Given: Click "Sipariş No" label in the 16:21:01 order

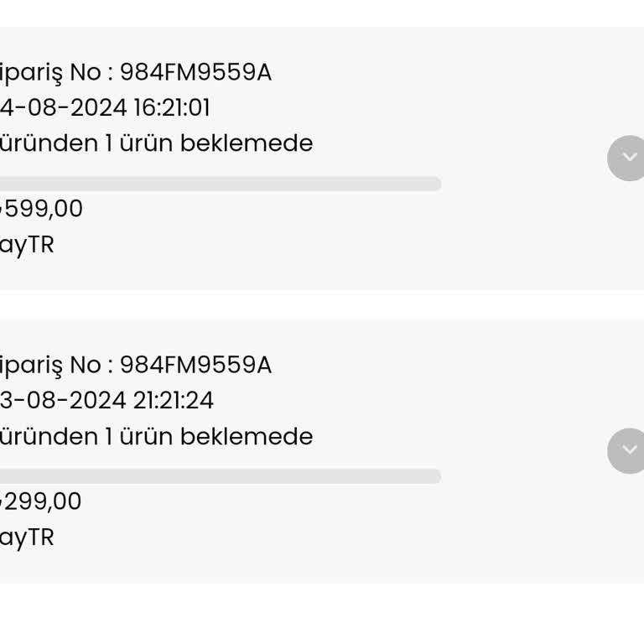Looking at the screenshot, I should pos(50,73).
